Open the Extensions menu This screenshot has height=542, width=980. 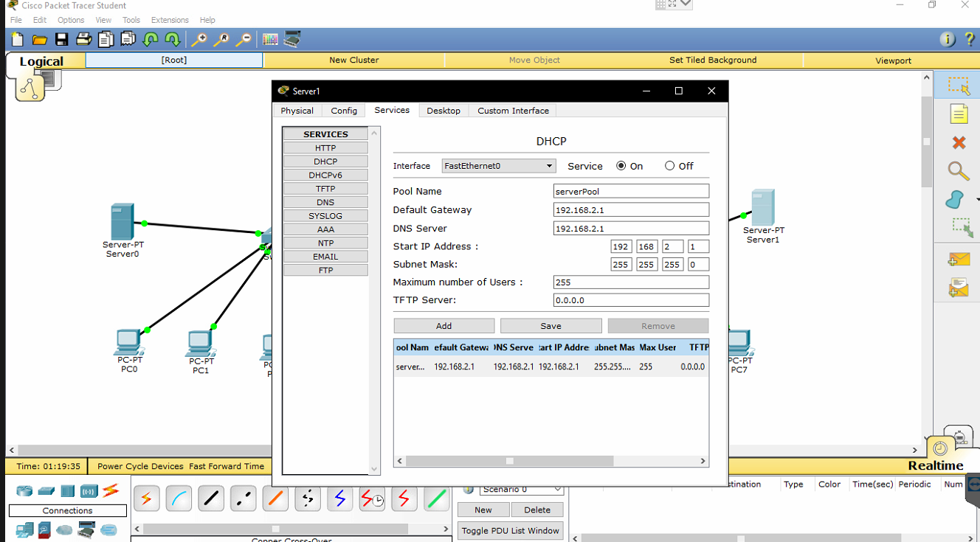click(x=170, y=20)
